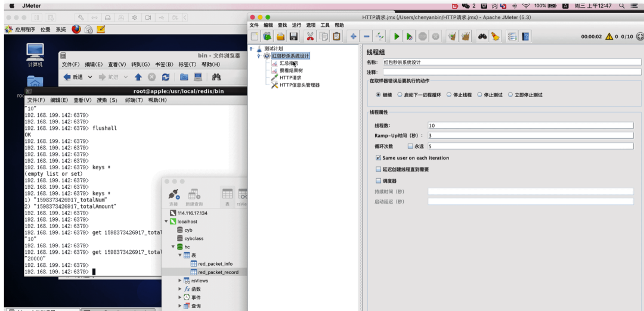Expand the Functions (fx) node
Image resolution: width=644 pixels, height=311 pixels.
[x=180, y=289]
